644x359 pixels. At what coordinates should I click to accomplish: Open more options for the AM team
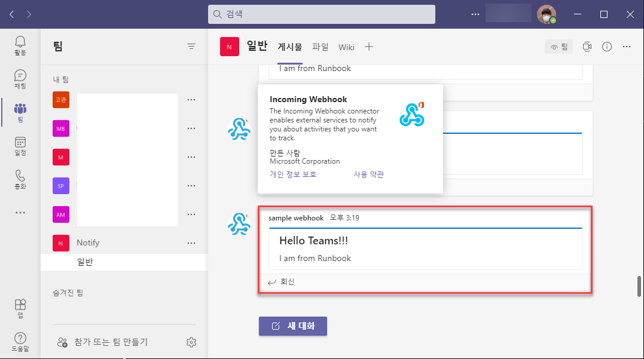pyautogui.click(x=191, y=214)
